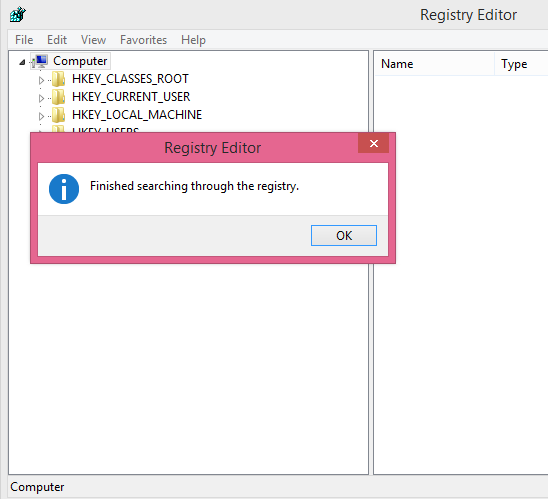Open the View menu
The width and height of the screenshot is (548, 499).
[93, 40]
